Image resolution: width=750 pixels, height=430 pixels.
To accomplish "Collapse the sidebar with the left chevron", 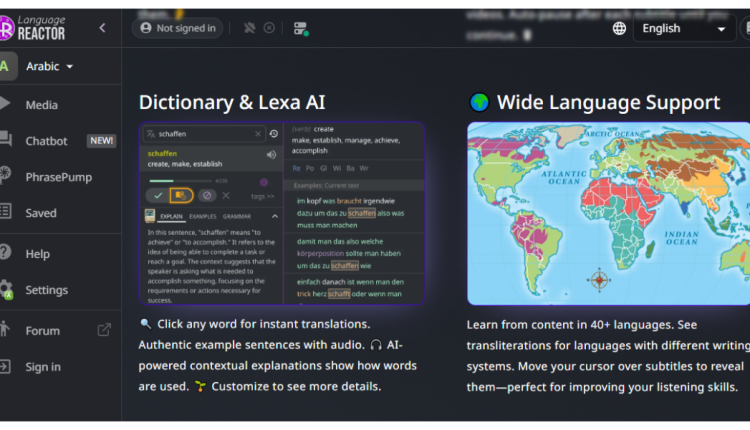I will coord(102,28).
